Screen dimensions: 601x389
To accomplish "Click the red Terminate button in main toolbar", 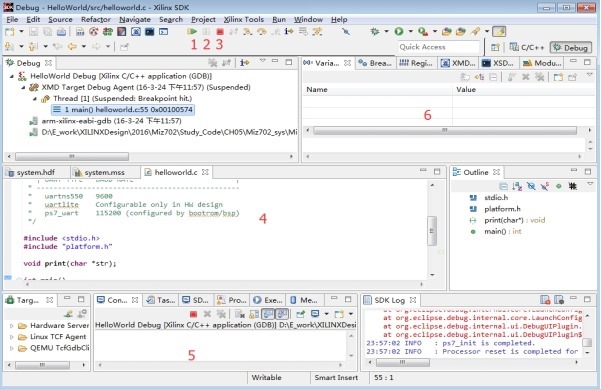I will [220, 31].
